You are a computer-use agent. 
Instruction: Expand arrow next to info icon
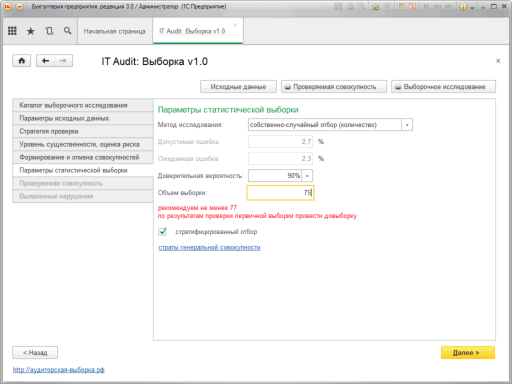[472, 7]
